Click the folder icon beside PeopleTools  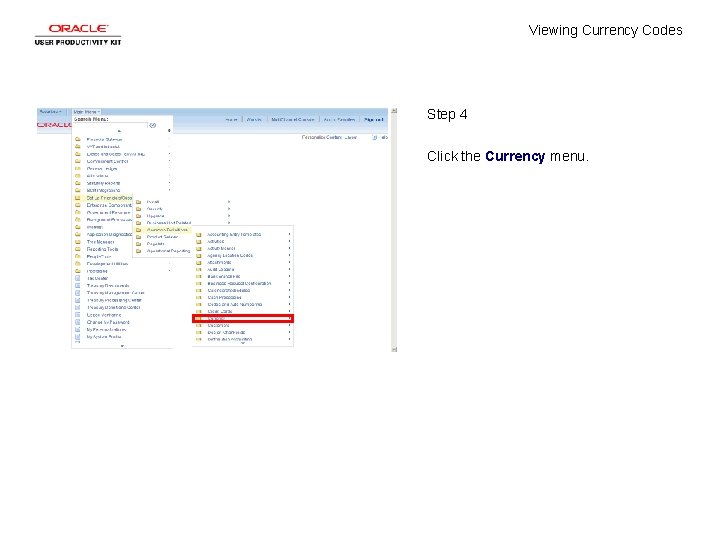(x=78, y=256)
